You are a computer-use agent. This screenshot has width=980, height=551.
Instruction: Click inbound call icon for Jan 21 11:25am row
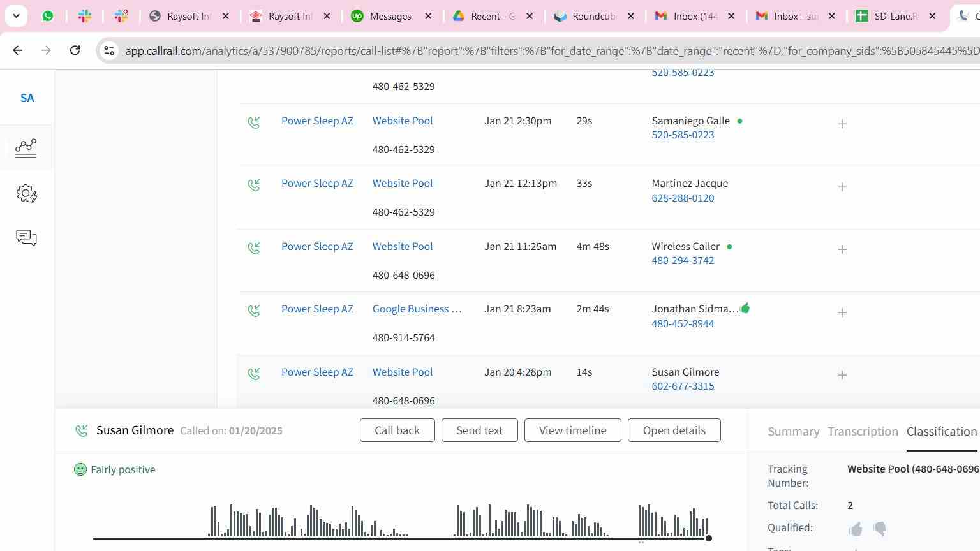tap(254, 247)
